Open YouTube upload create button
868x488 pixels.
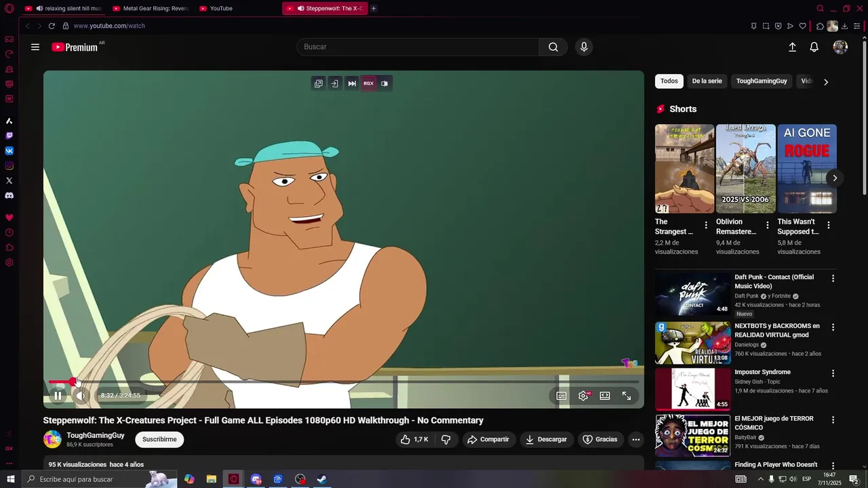tap(792, 47)
